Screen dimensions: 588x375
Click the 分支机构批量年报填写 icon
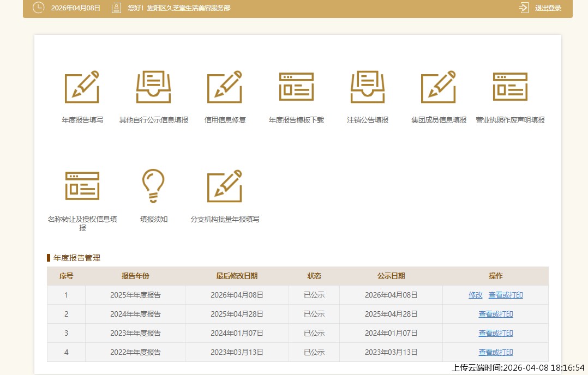point(225,186)
